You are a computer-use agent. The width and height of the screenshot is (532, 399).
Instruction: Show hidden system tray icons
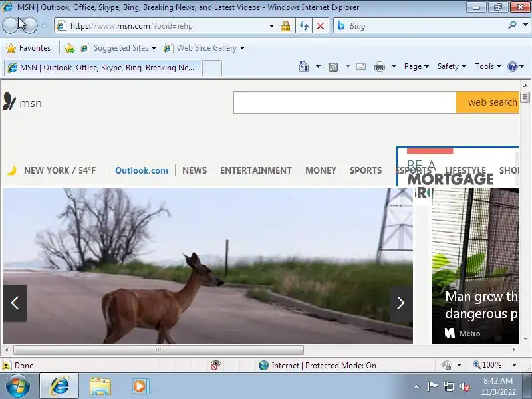[417, 386]
